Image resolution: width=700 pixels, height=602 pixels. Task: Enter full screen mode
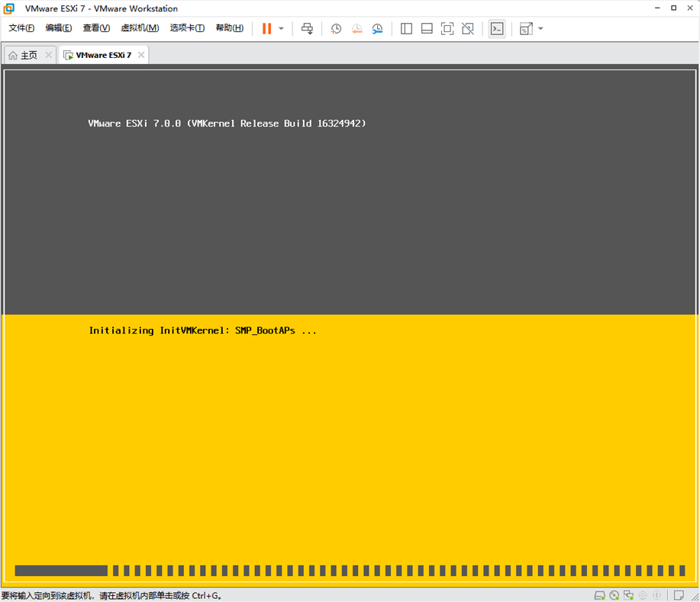tap(447, 28)
